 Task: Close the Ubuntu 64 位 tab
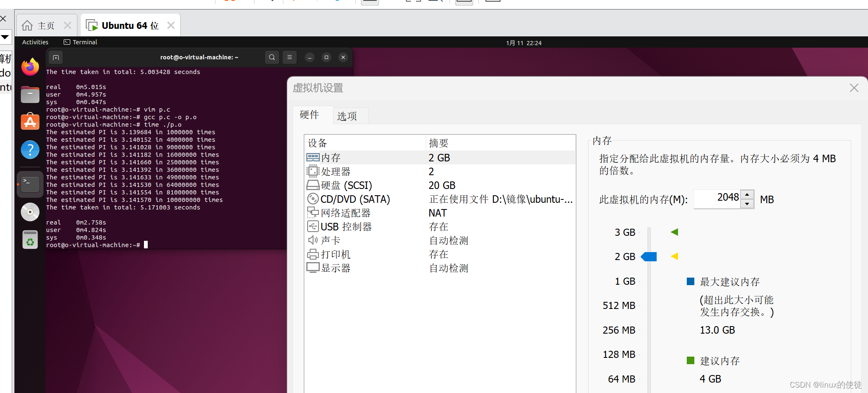click(x=171, y=26)
